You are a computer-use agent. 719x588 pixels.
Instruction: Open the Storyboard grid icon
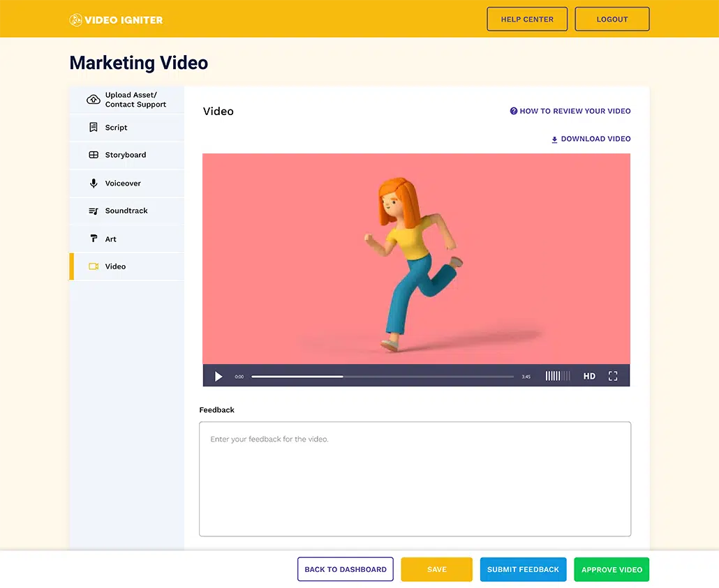pyautogui.click(x=94, y=155)
